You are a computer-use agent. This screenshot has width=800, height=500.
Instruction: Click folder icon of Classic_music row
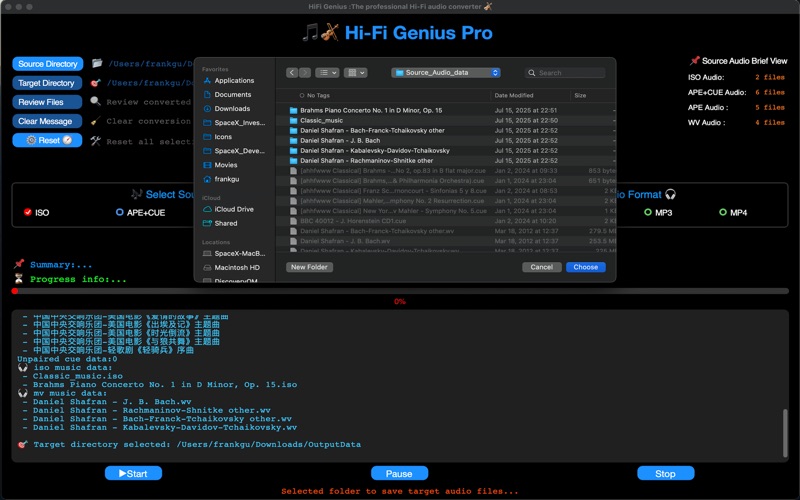(293, 120)
